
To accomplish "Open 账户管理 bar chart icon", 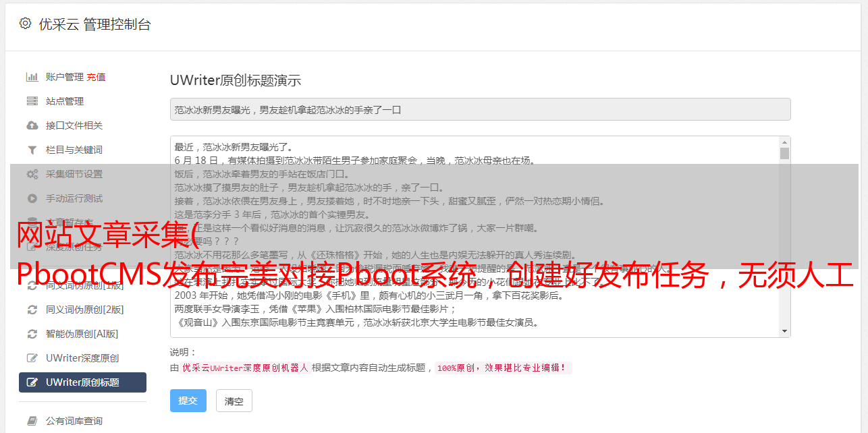I will coord(32,77).
